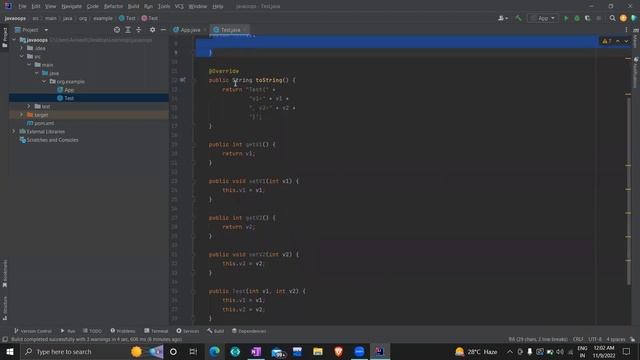Image resolution: width=640 pixels, height=360 pixels.
Task: Open the Build tool window
Action: click(x=216, y=331)
